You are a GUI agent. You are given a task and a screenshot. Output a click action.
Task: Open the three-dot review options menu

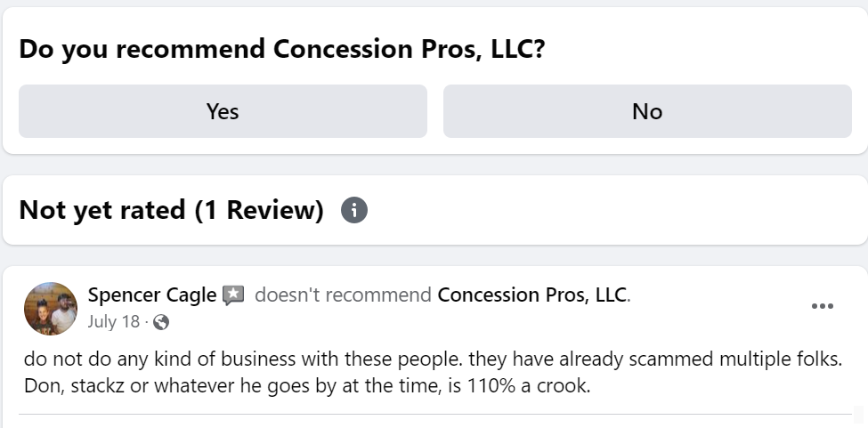[823, 307]
